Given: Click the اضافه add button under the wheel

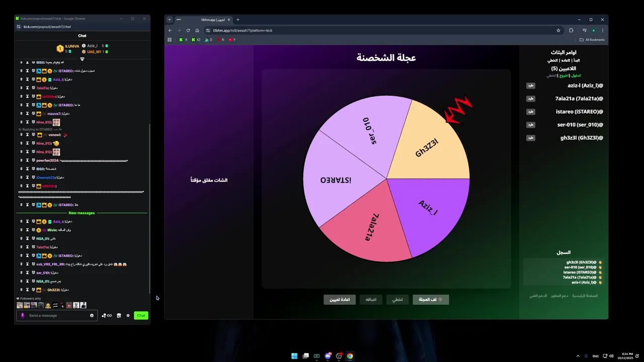Looking at the screenshot, I should 371,300.
